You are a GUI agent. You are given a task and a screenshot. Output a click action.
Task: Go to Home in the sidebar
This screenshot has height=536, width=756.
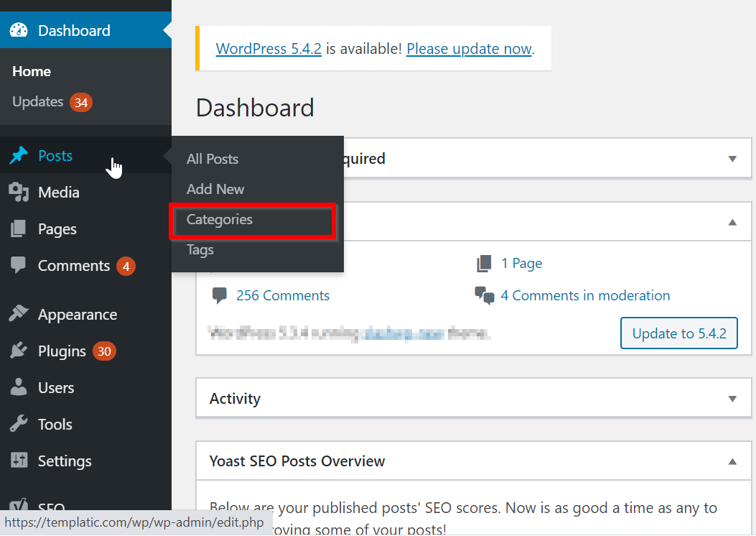[x=32, y=71]
